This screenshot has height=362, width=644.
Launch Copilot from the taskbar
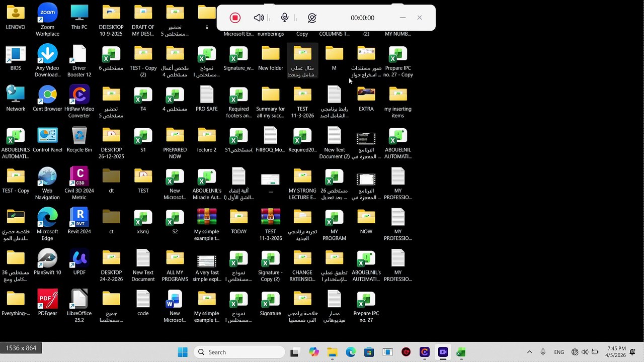pyautogui.click(x=314, y=352)
